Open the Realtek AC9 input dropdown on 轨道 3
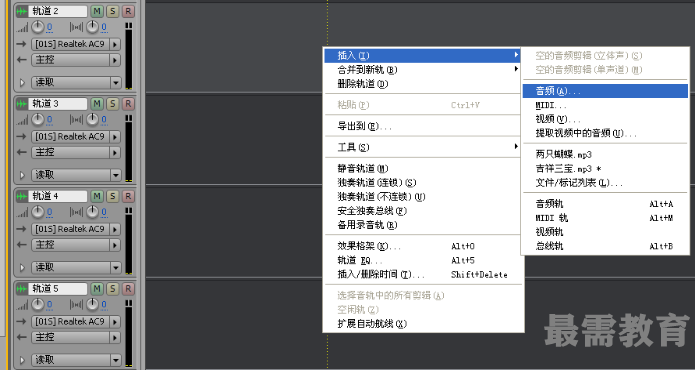Screen dimensions: 696x370 tap(76, 137)
